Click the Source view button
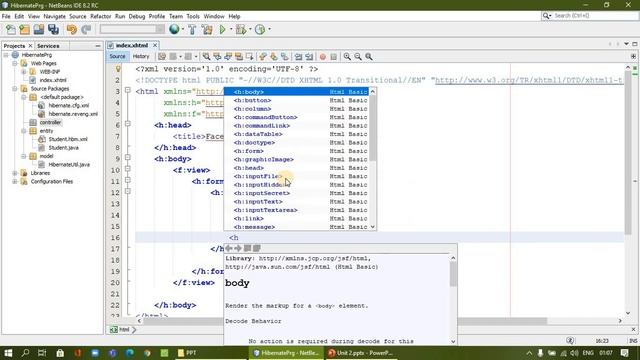Image resolution: width=640 pixels, height=360 pixels. [x=117, y=56]
